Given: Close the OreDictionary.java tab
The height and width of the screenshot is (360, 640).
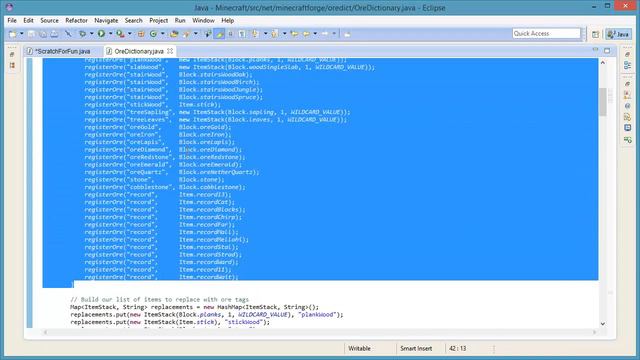Looking at the screenshot, I should (x=170, y=51).
